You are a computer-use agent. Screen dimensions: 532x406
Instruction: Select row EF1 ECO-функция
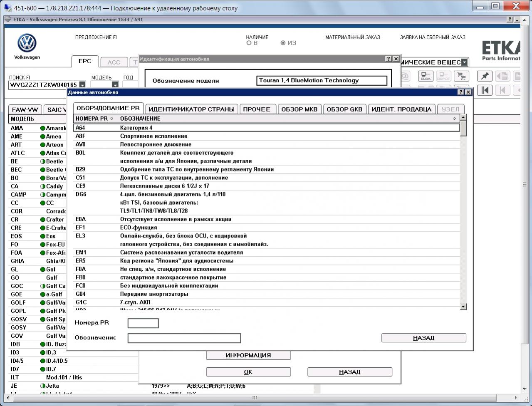[267, 228]
